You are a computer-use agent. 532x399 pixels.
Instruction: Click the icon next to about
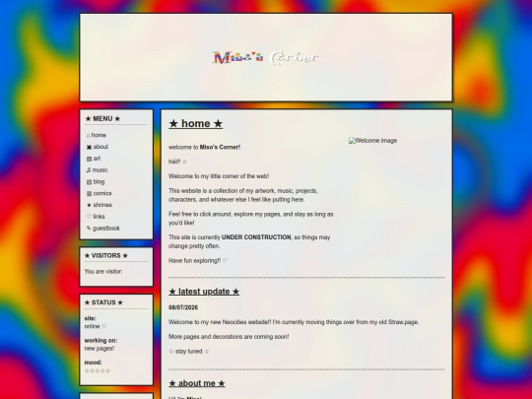[89, 147]
